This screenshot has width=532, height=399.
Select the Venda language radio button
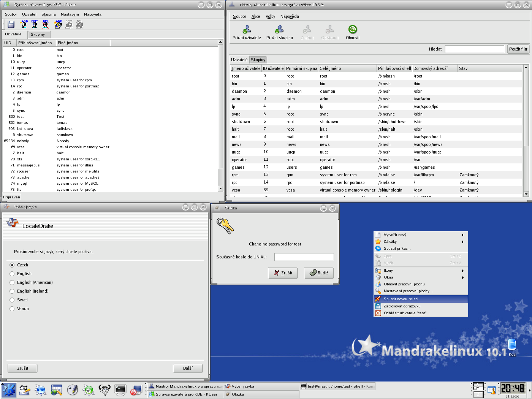12,309
